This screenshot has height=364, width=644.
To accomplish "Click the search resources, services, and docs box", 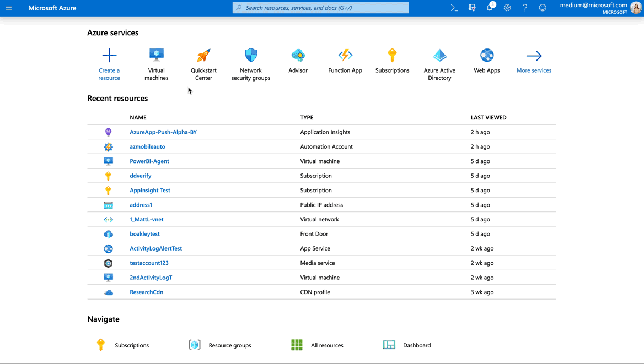I will point(321,8).
